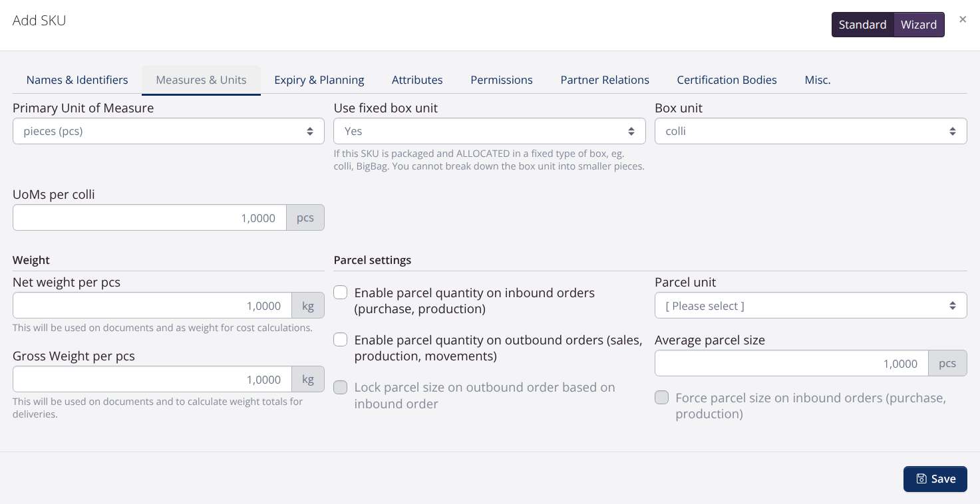Click the UoMs per colli input field

coord(149,217)
